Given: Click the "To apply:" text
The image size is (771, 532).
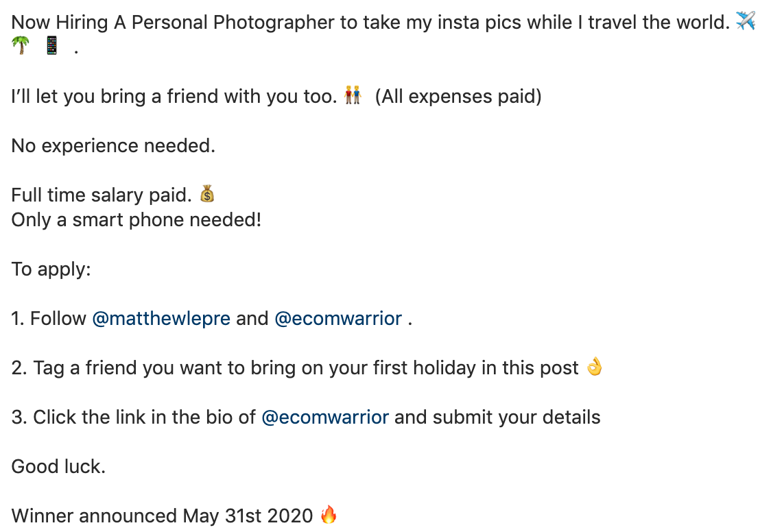Looking at the screenshot, I should point(51,269).
